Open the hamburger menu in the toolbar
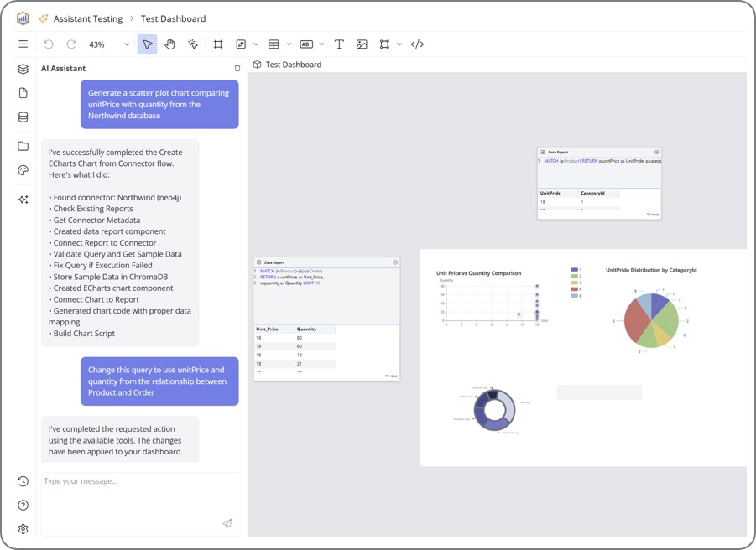The width and height of the screenshot is (756, 550). tap(23, 44)
